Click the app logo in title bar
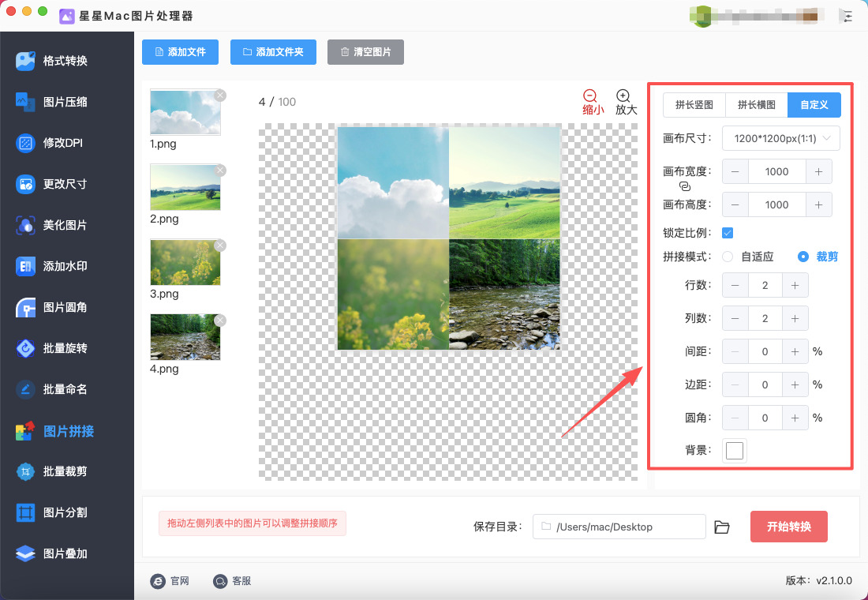Screen dimensions: 868x600 (x=67, y=16)
